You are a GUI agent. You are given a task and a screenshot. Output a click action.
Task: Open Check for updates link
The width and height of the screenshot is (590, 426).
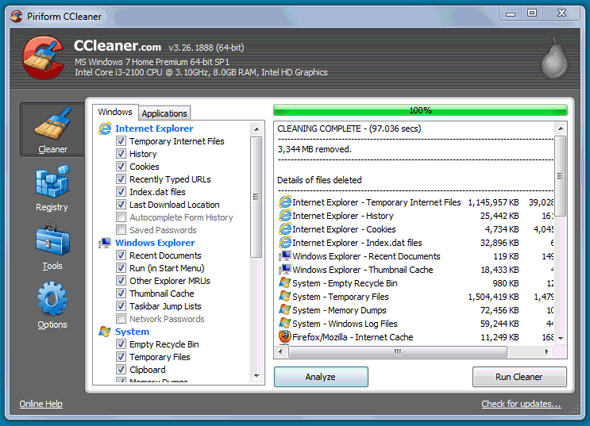click(x=521, y=404)
